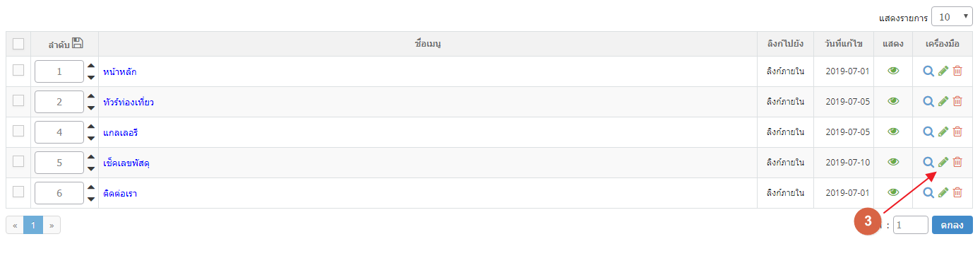Decrease order number of ติดต่อเรา with down arrow
This screenshot has width=980, height=268.
(91, 199)
